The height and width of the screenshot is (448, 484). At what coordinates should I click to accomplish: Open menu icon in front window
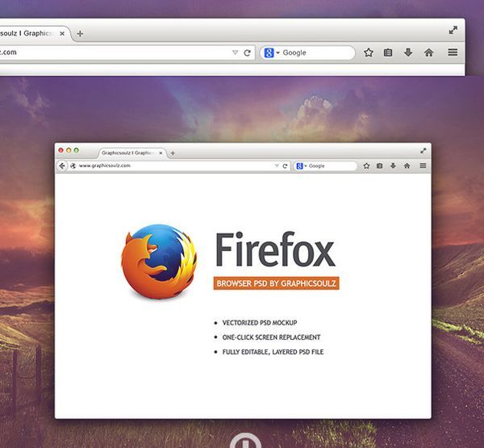[x=423, y=165]
